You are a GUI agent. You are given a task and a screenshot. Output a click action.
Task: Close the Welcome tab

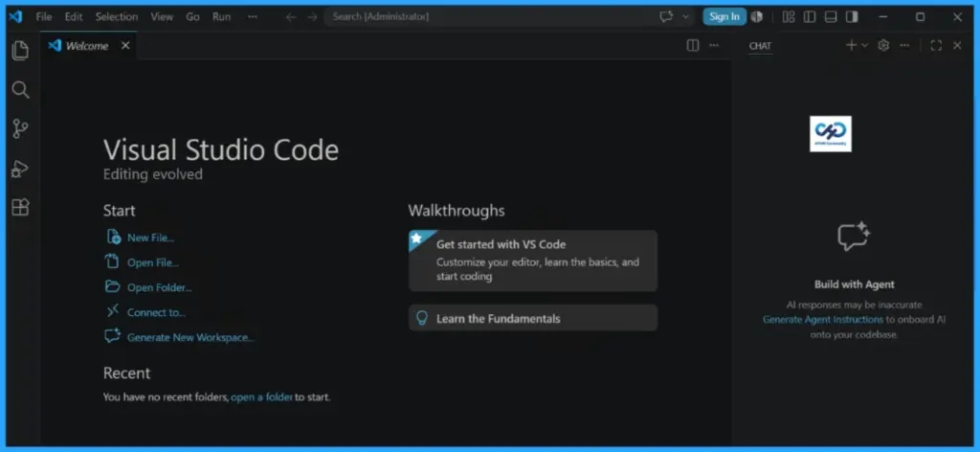point(125,46)
